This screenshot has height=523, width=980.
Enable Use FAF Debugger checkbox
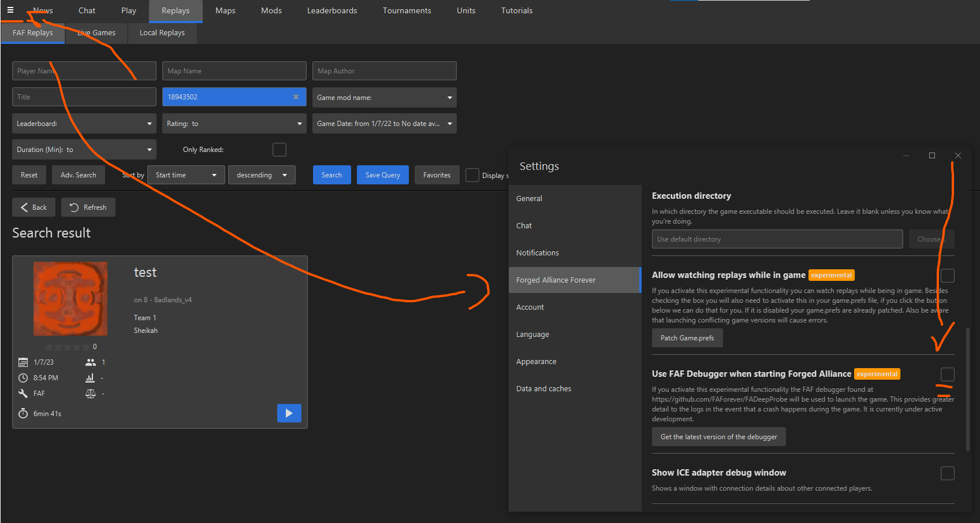pyautogui.click(x=948, y=374)
